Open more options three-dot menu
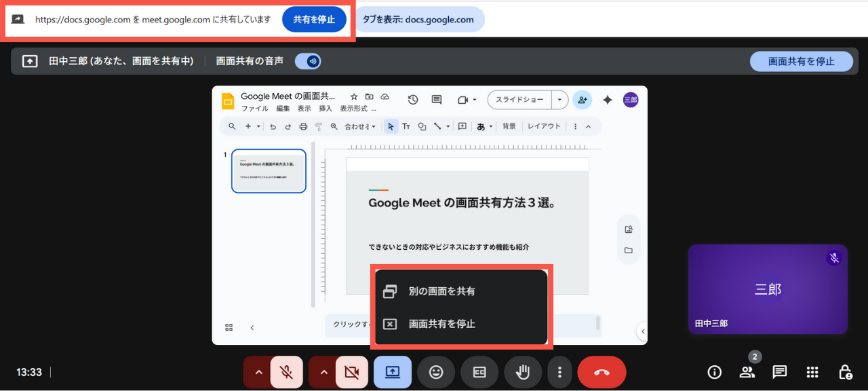868x391 pixels. coord(559,372)
